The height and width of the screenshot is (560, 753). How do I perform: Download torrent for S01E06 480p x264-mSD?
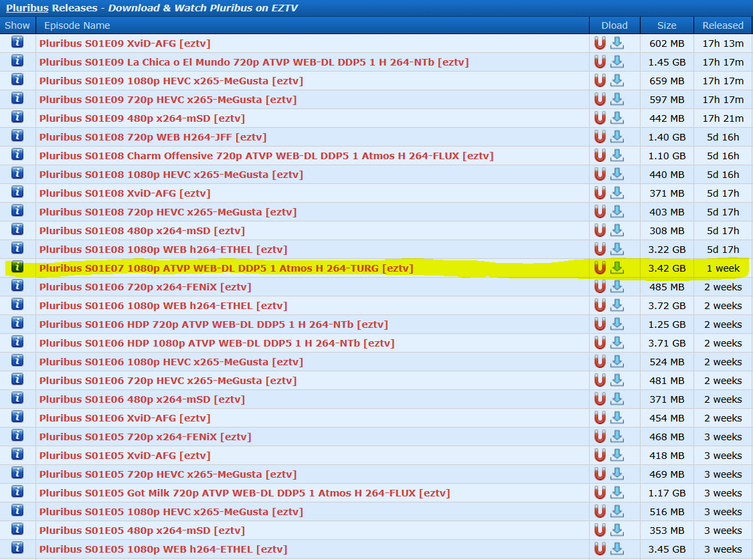pyautogui.click(x=617, y=399)
